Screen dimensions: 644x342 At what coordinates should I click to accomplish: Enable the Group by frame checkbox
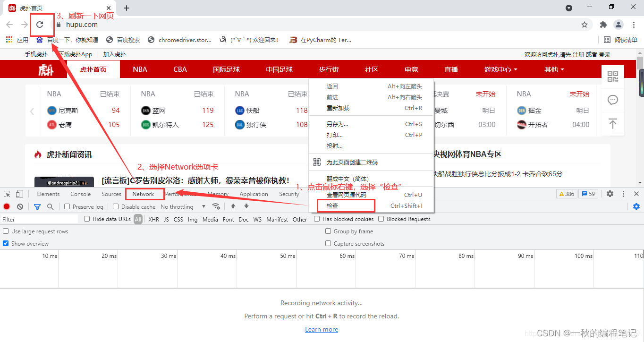point(328,231)
